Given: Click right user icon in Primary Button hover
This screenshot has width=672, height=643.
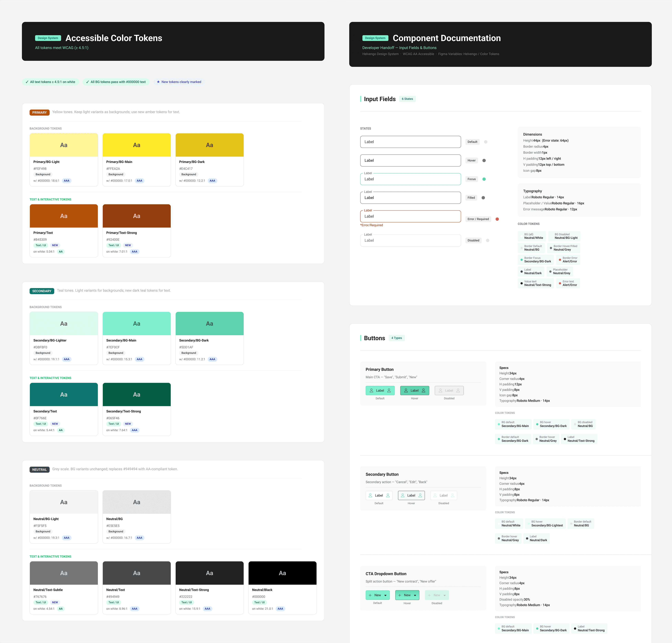Looking at the screenshot, I should (x=423, y=390).
